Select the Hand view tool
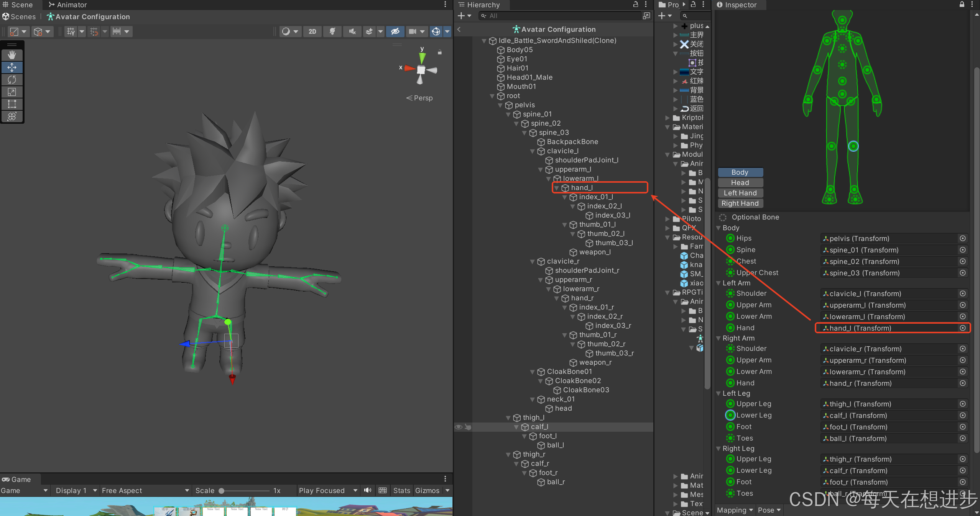Screen dimensions: 980x516 [12, 55]
